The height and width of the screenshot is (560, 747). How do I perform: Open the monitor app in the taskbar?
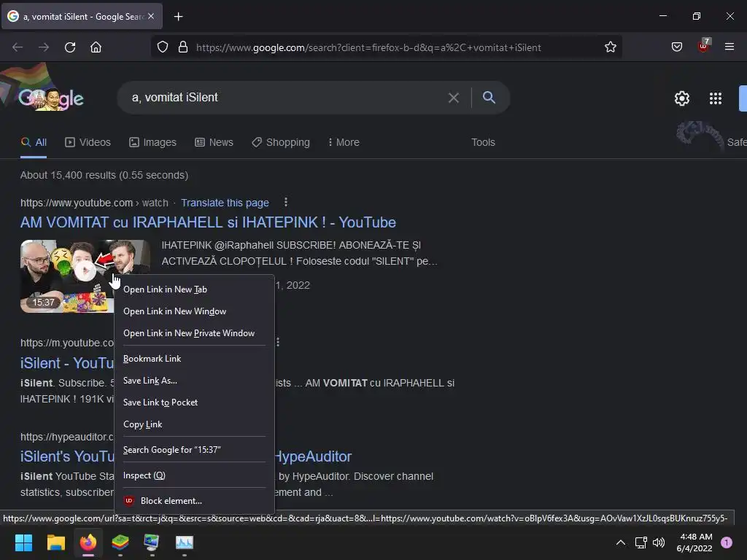click(x=152, y=542)
